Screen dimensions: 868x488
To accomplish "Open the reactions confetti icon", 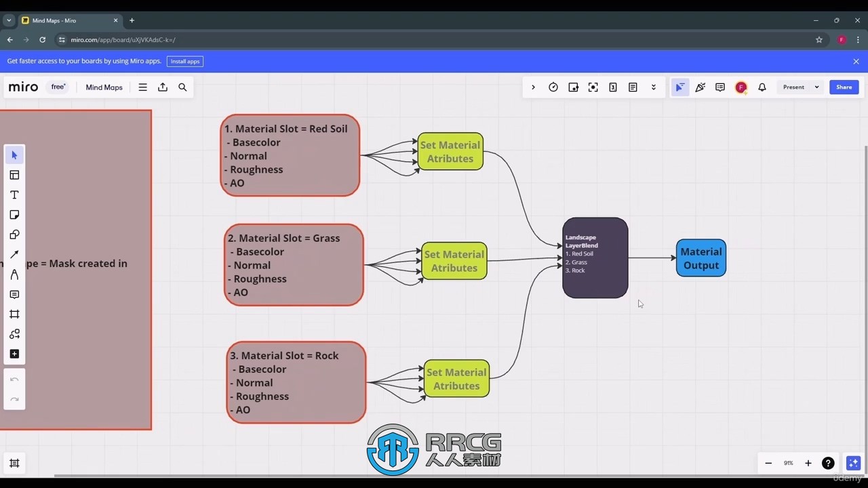I will (x=701, y=87).
